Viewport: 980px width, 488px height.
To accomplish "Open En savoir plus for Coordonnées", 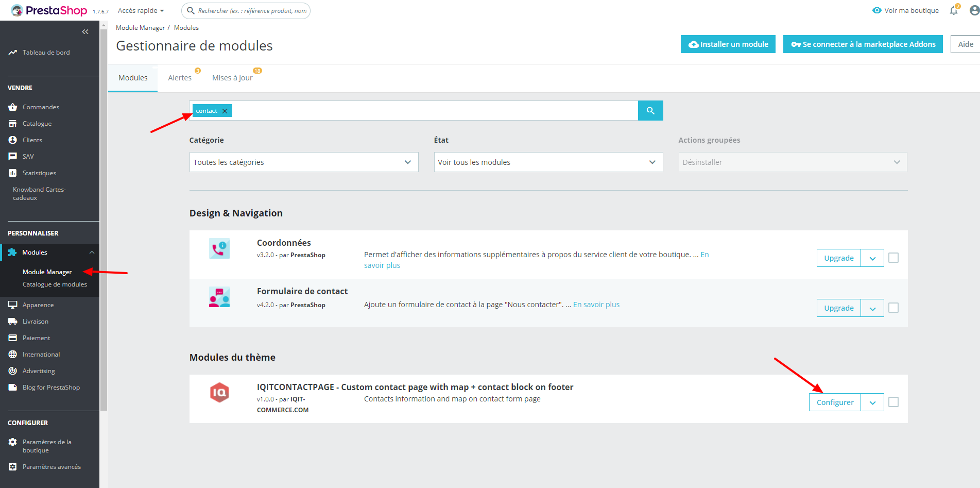I will pyautogui.click(x=382, y=265).
